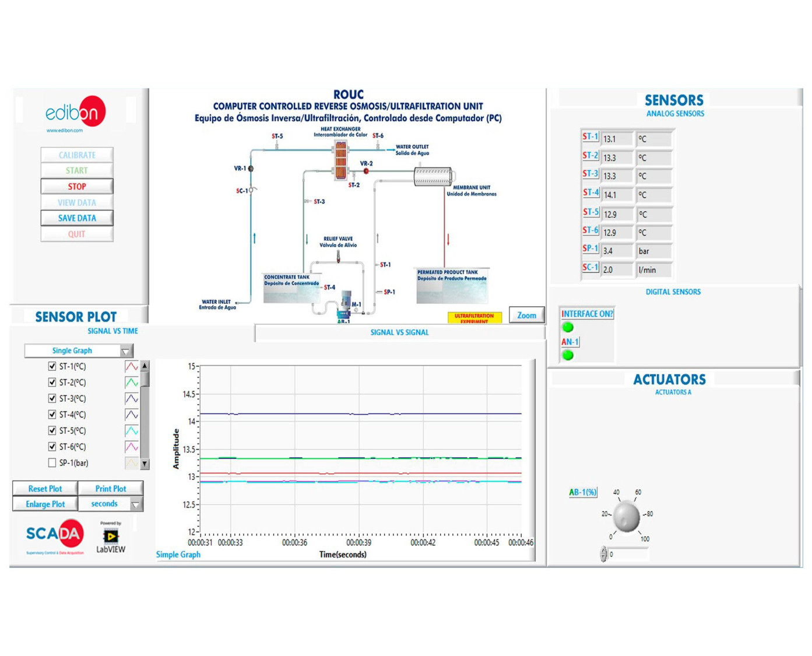Image resolution: width=812 pixels, height=656 pixels.
Task: Switch to the Signal vs Signal tab
Action: 399,332
